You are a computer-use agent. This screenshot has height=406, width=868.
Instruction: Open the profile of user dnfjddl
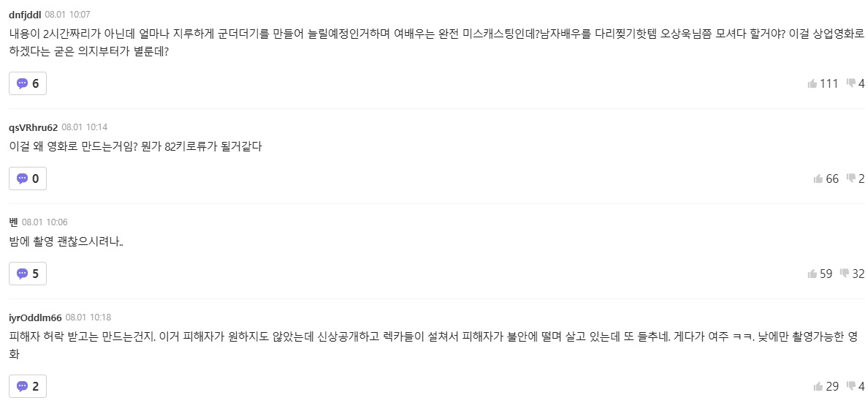[x=26, y=14]
